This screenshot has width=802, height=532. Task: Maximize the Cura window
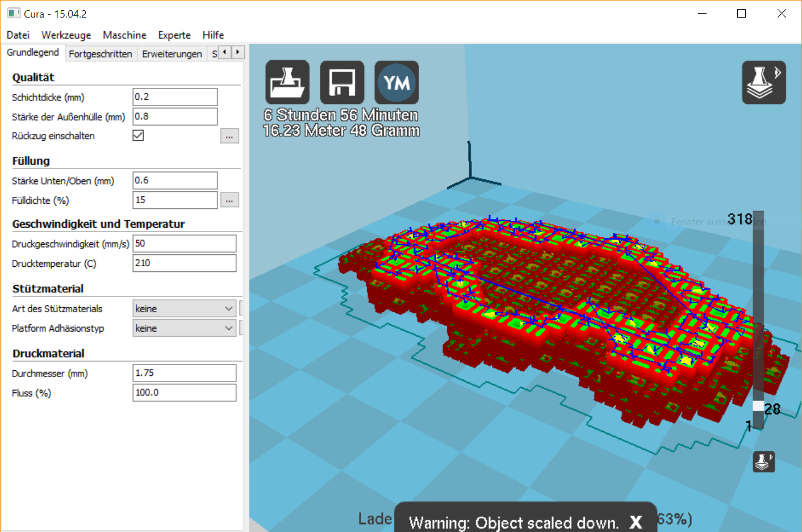pos(741,13)
